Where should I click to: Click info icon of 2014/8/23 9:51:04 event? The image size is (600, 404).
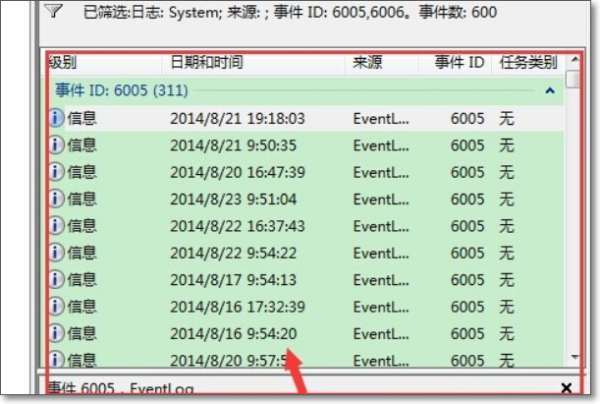(57, 199)
